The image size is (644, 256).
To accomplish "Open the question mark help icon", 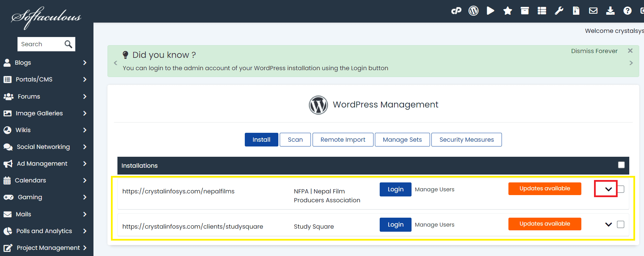I will [628, 11].
